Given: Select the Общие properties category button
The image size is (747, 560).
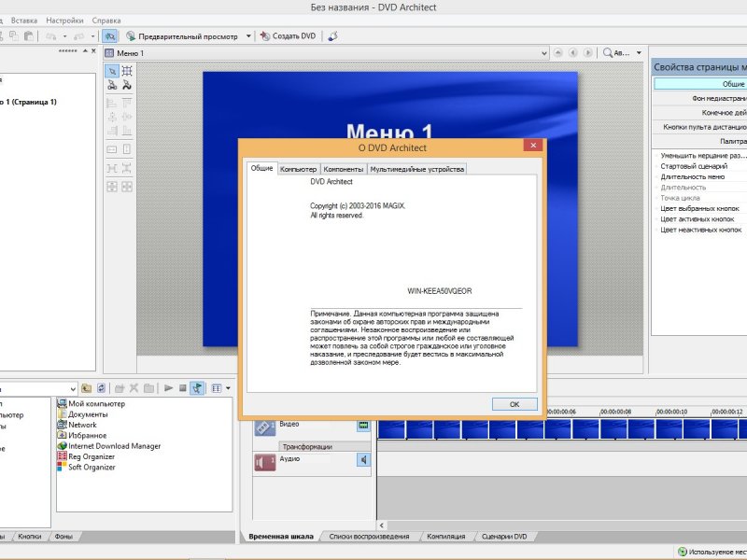Looking at the screenshot, I should pos(700,84).
